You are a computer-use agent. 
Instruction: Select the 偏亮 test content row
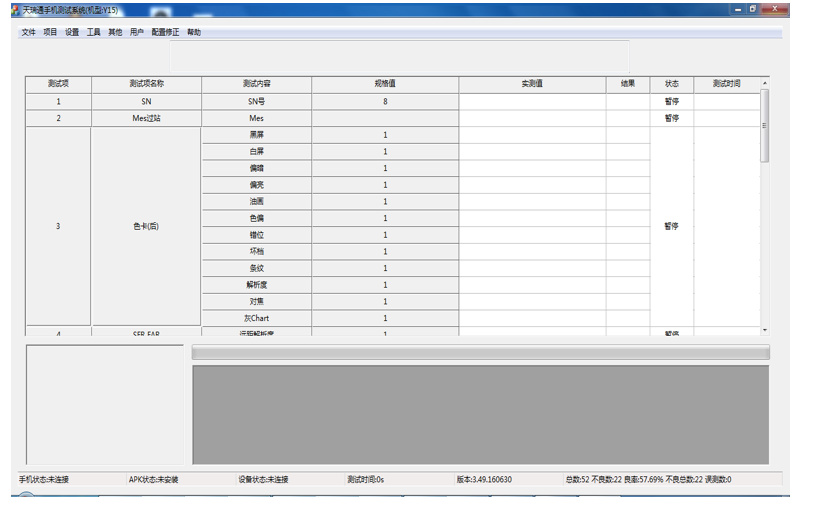pos(256,185)
